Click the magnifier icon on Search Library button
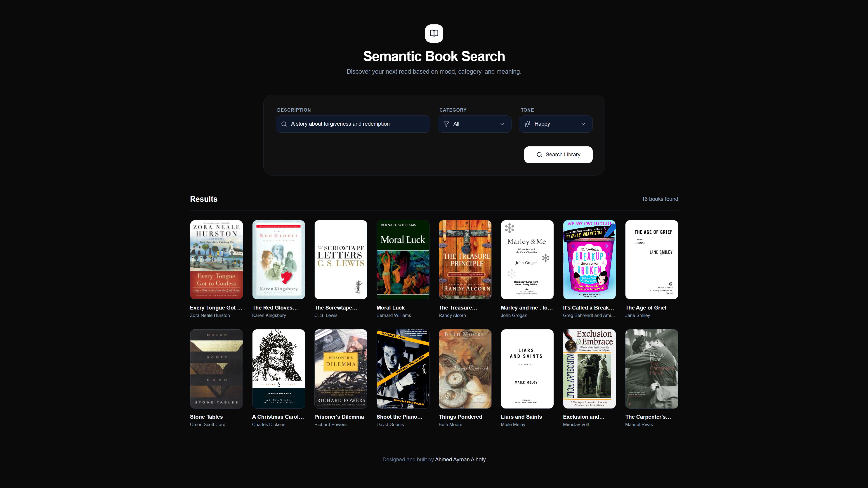Screen dimensions: 868x488 point(539,155)
